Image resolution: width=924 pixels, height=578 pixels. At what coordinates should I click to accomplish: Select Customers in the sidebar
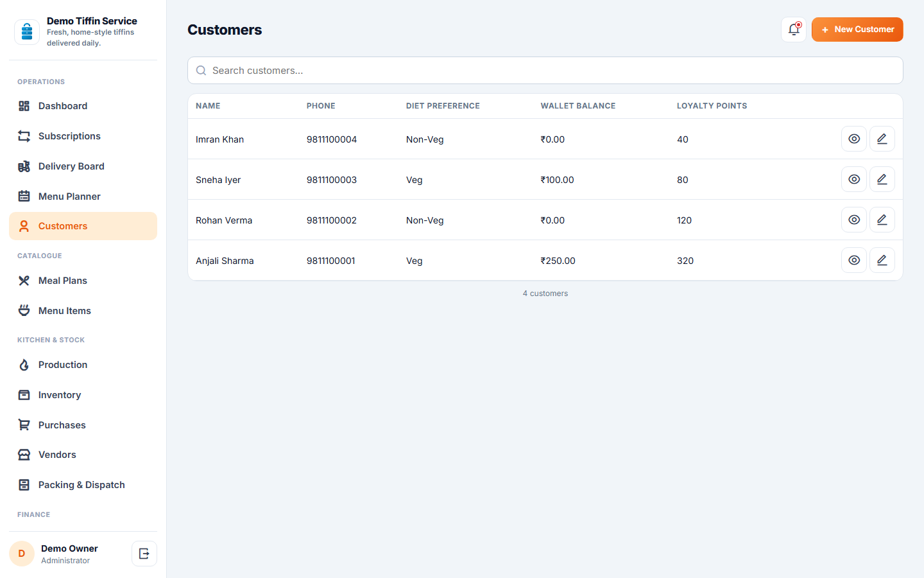pos(83,226)
